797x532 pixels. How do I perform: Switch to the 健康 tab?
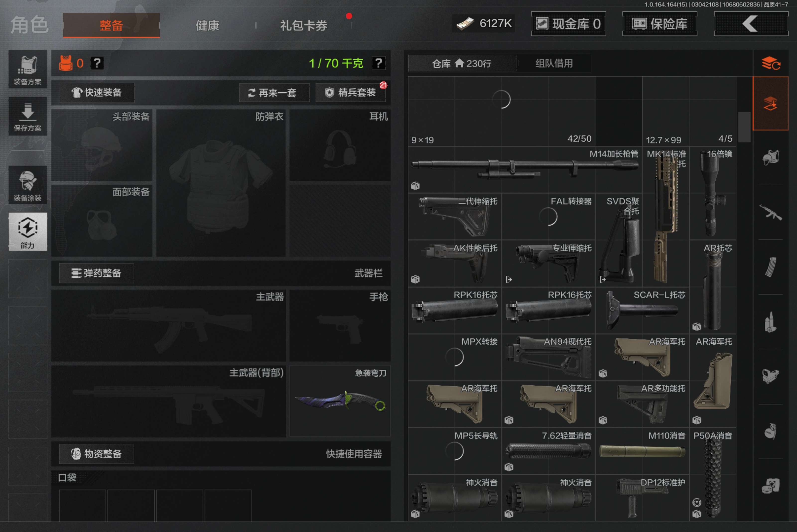(x=207, y=25)
